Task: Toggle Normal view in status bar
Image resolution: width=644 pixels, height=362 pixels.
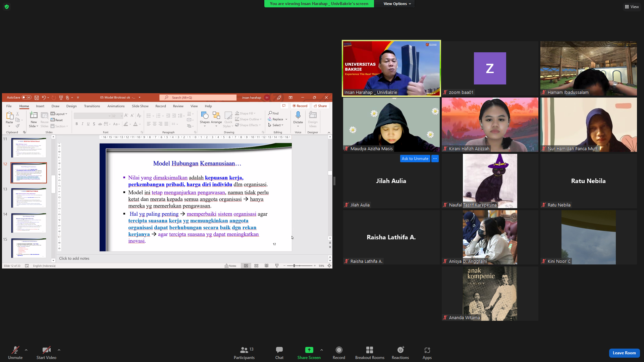Action: tap(246, 266)
